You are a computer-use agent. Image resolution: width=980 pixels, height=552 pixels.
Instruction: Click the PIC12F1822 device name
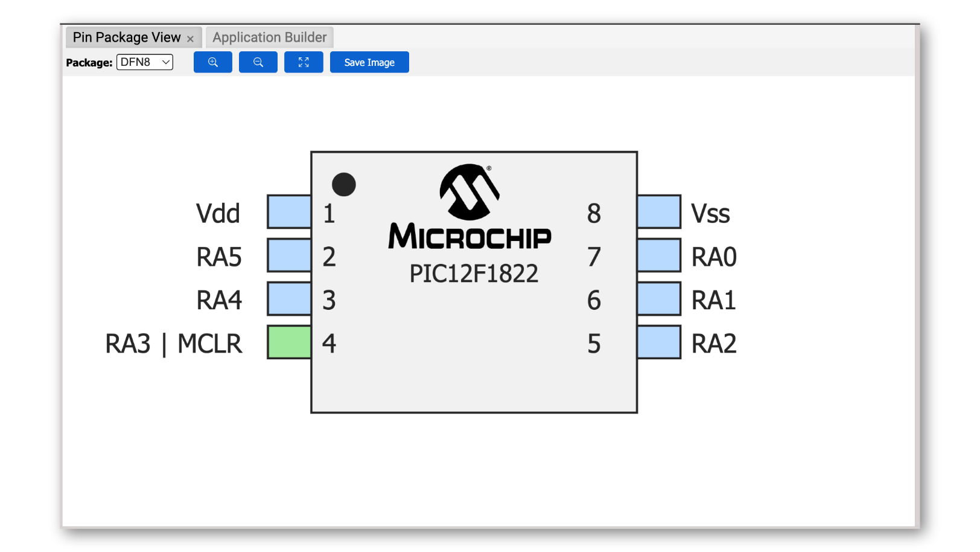click(x=474, y=274)
